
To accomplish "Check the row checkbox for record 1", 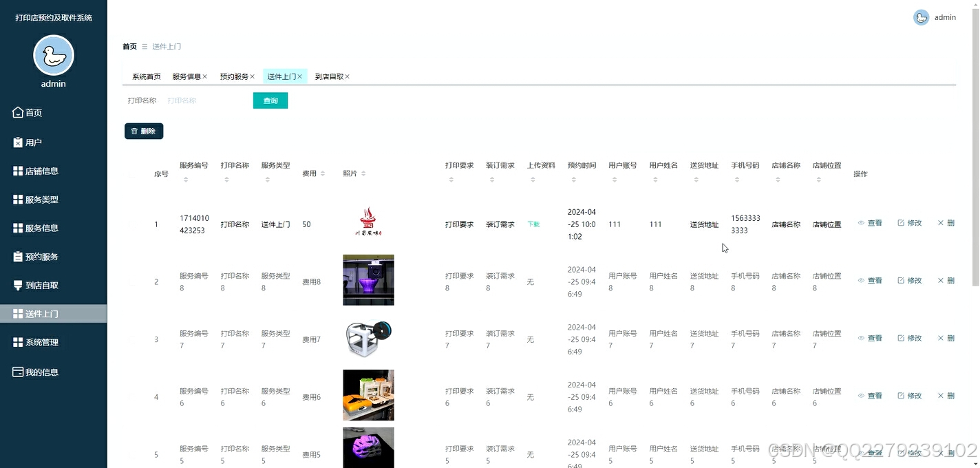I will (133, 224).
